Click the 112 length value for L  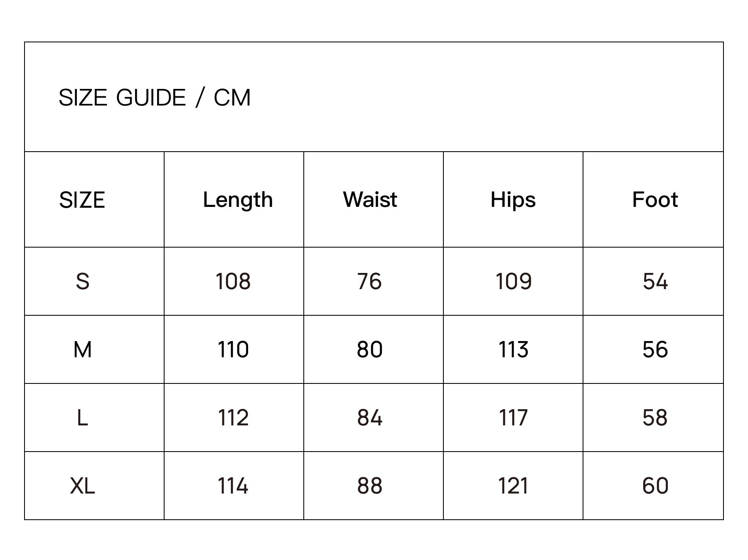233,418
